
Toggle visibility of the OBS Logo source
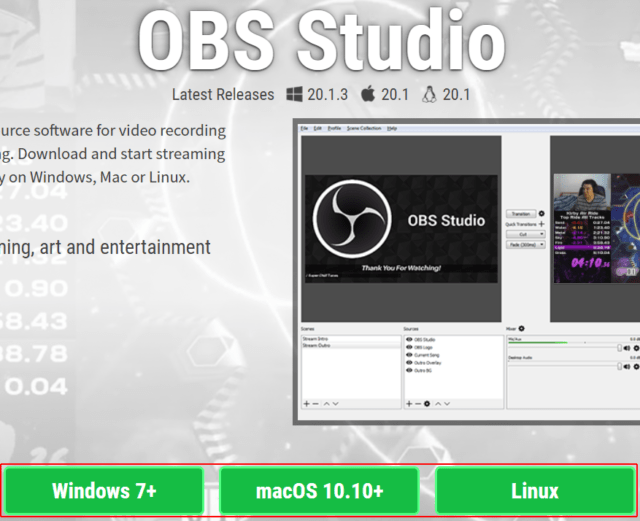point(409,347)
